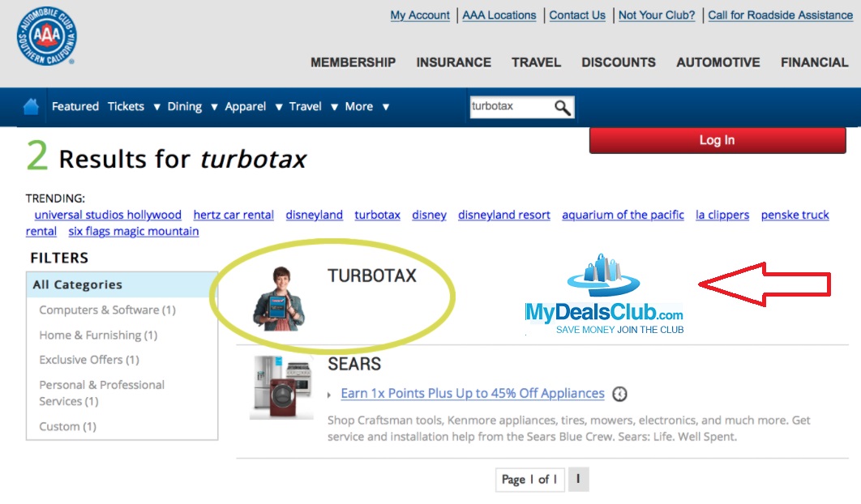The image size is (861, 504).
Task: Open the SEARS result heading
Action: [x=354, y=364]
